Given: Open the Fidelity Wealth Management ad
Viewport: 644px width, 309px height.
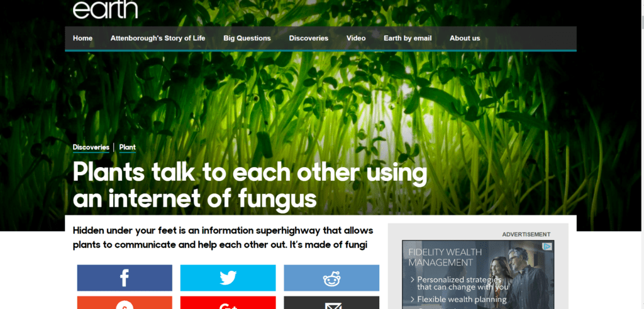Looking at the screenshot, I should coord(478,274).
